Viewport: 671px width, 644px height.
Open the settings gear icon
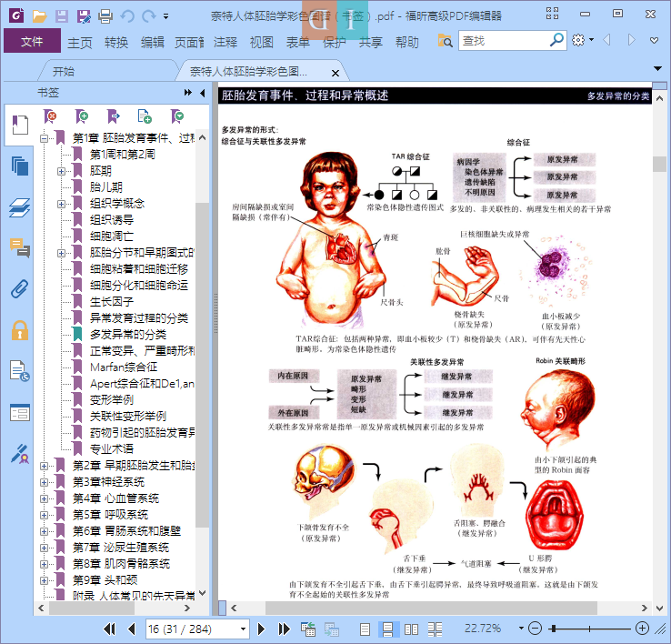[x=578, y=40]
